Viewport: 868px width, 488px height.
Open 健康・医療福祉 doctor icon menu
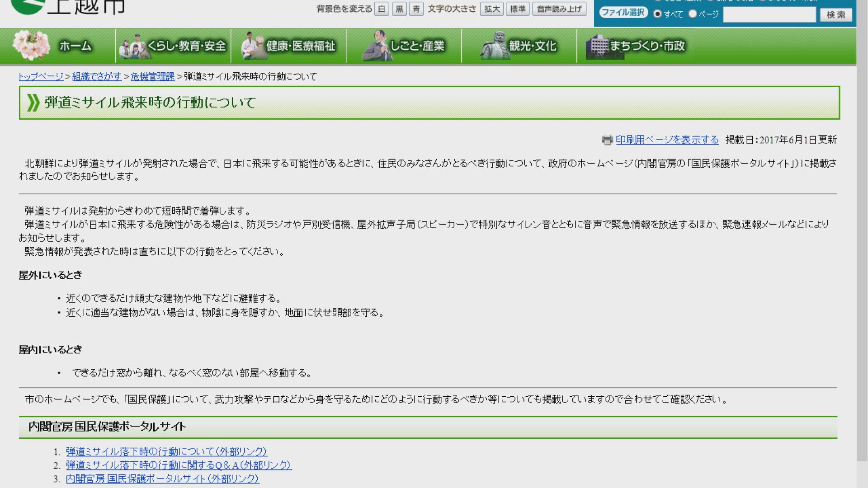[254, 46]
